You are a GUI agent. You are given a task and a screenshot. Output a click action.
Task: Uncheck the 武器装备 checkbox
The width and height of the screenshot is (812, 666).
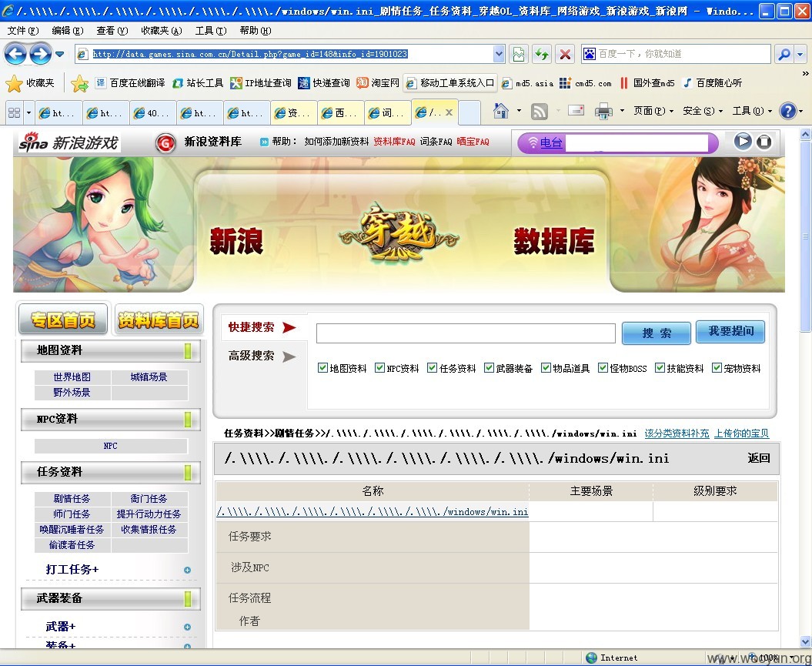pos(489,368)
